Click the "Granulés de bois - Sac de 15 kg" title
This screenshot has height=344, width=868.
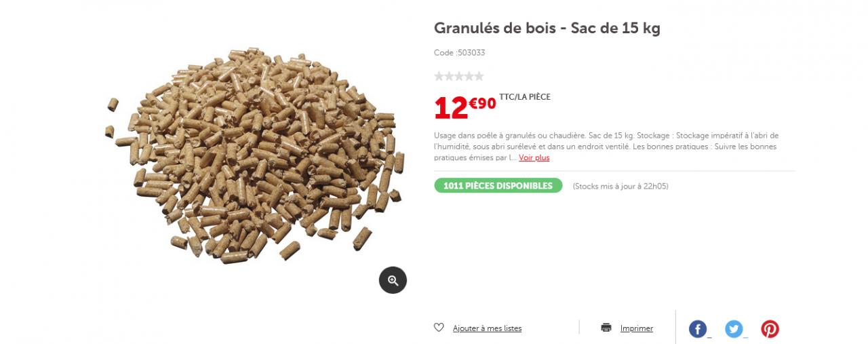point(547,28)
